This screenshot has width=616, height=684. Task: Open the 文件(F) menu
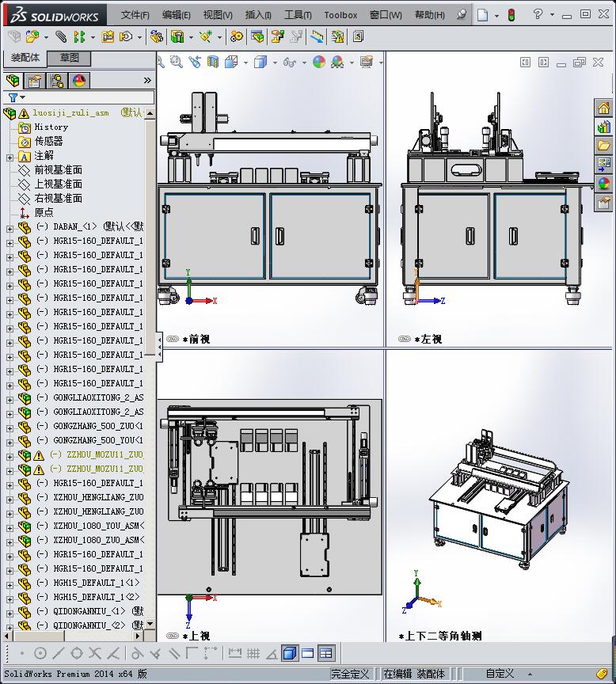[135, 15]
